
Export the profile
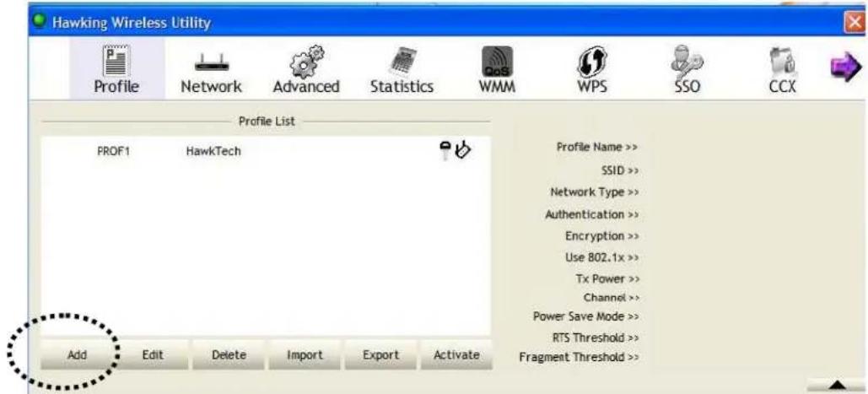[x=381, y=355]
